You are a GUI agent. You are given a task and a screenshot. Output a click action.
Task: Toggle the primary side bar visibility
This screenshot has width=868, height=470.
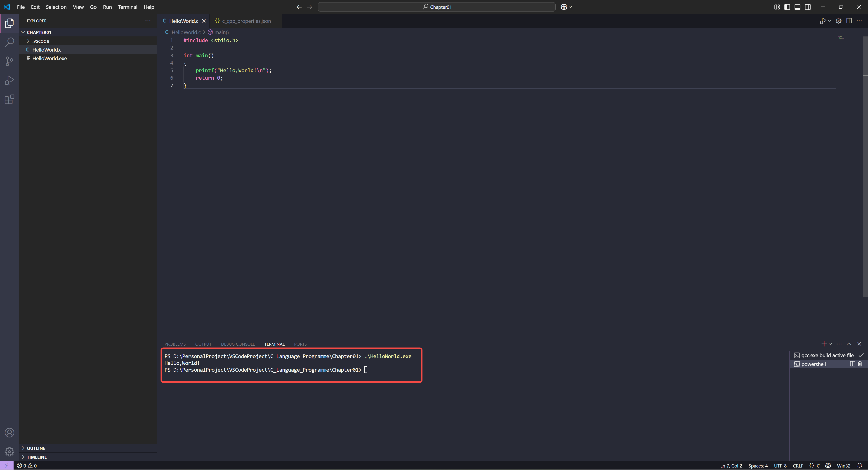(787, 7)
